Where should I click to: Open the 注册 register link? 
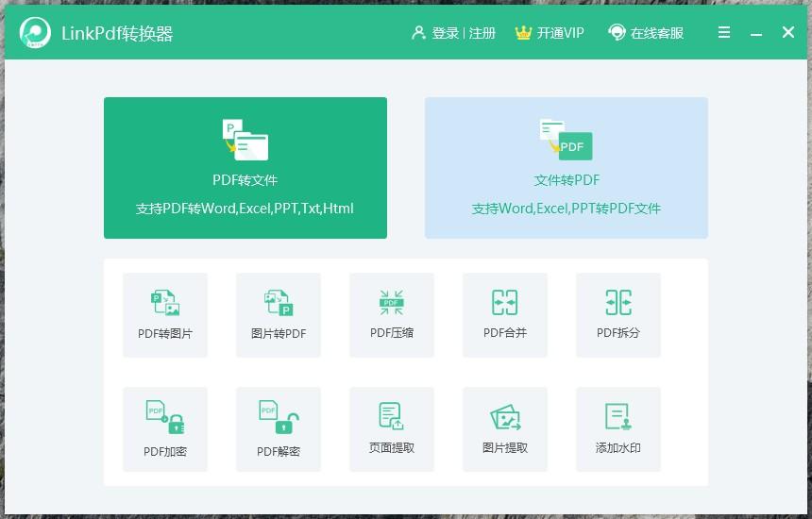482,33
